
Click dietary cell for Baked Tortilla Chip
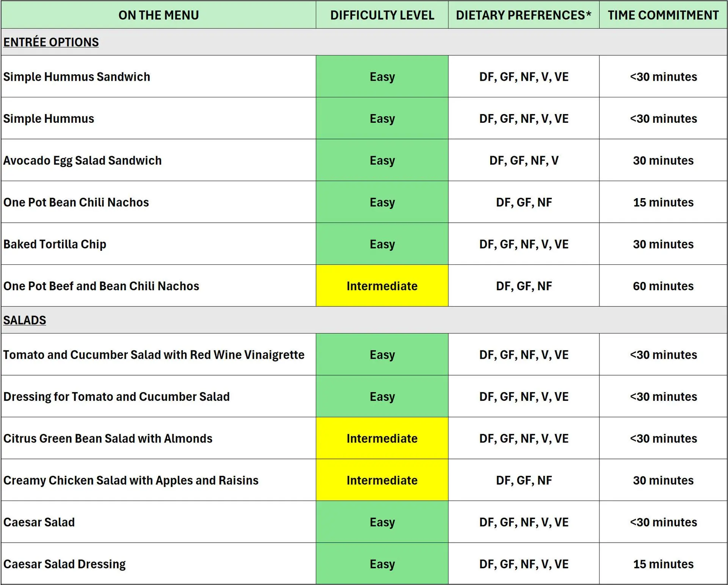pos(524,244)
